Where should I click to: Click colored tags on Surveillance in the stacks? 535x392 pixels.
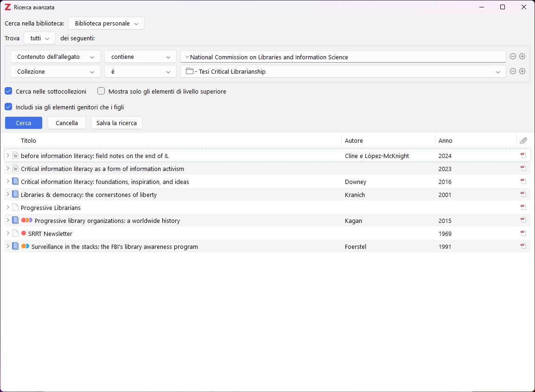tap(25, 246)
